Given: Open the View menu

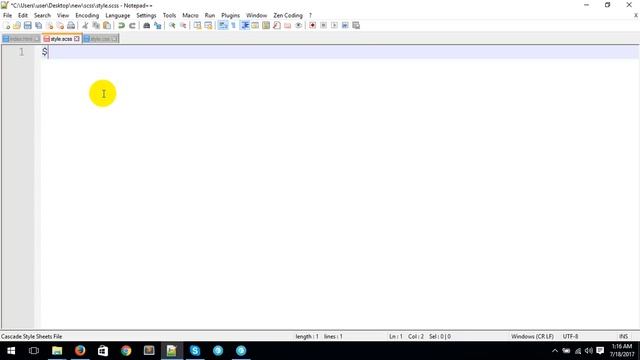Looking at the screenshot, I should (x=63, y=16).
